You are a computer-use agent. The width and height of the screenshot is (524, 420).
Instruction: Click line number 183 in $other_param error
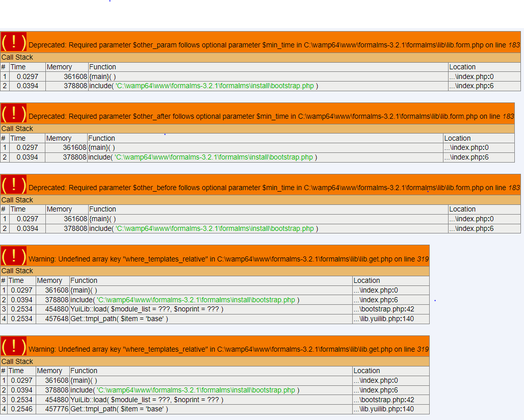tap(514, 45)
